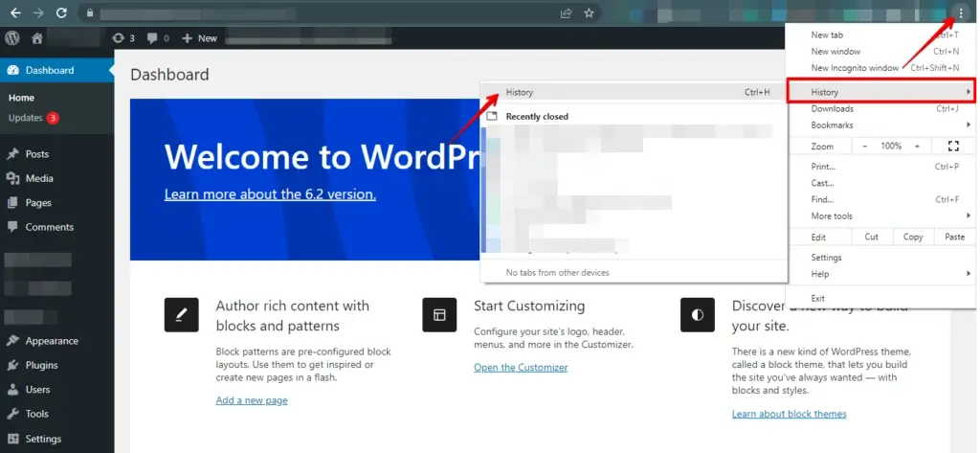980x453 pixels.
Task: Click No tabs from other devices text
Action: click(557, 272)
